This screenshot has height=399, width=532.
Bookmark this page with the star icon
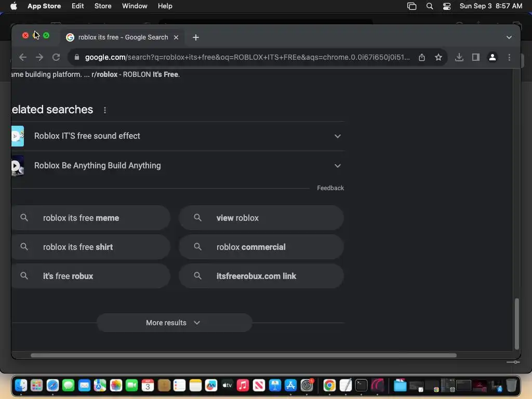438,57
